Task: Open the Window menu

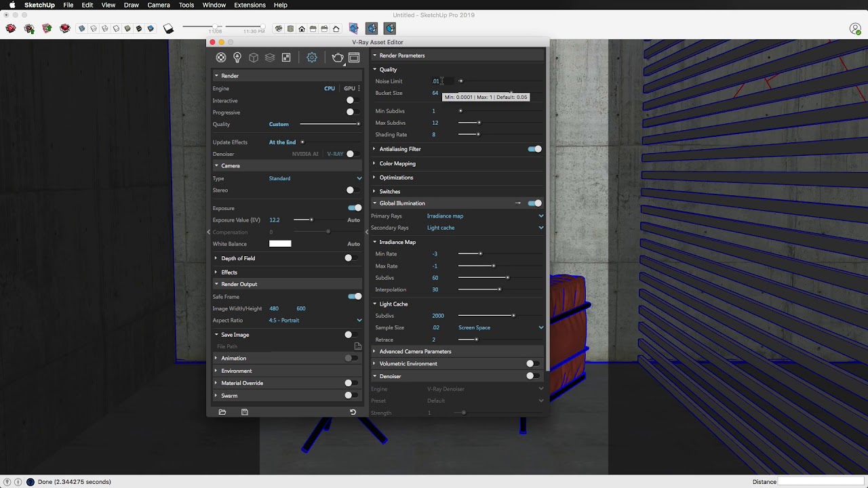Action: [x=214, y=5]
